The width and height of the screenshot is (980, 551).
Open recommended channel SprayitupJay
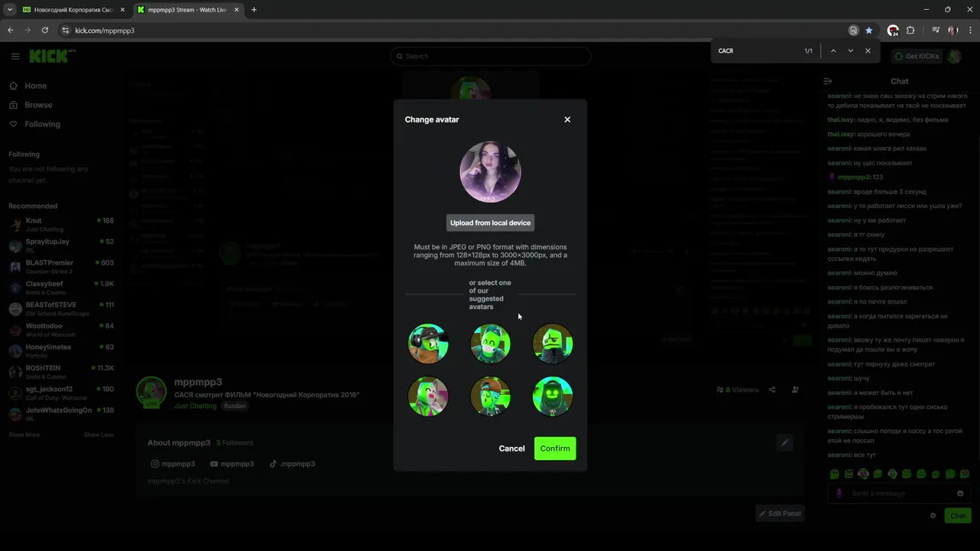[x=60, y=246]
